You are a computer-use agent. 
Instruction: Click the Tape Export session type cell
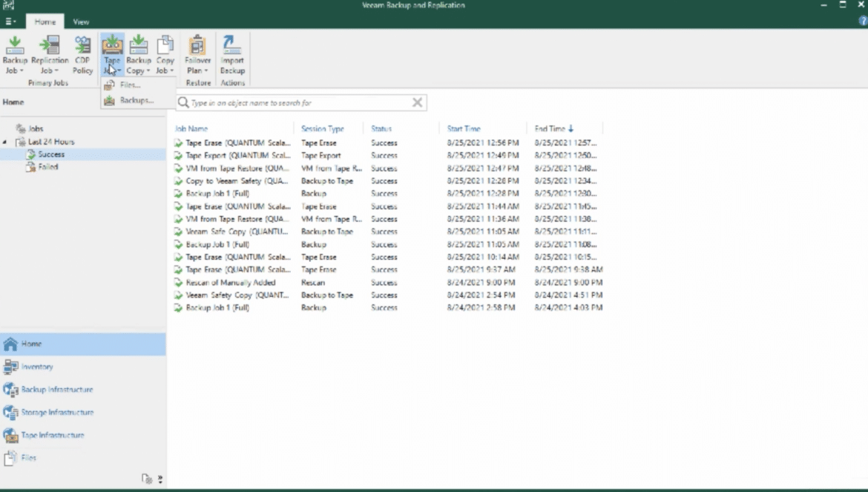pyautogui.click(x=320, y=156)
